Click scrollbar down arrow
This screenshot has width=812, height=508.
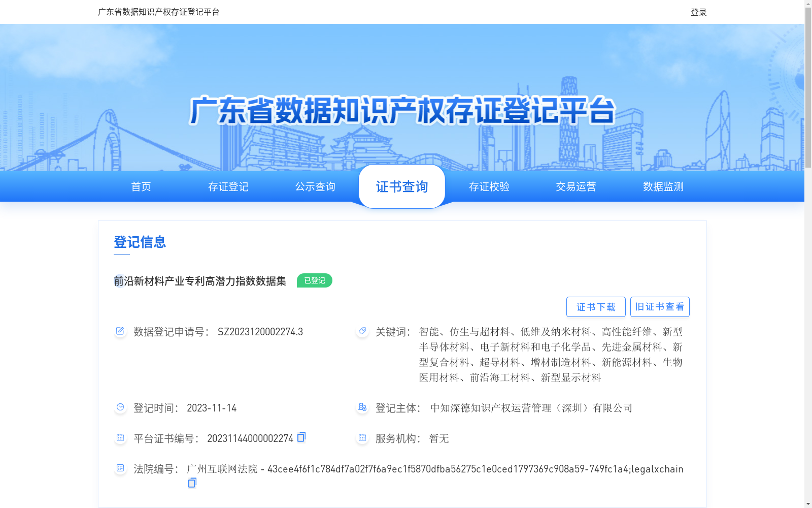(808, 504)
